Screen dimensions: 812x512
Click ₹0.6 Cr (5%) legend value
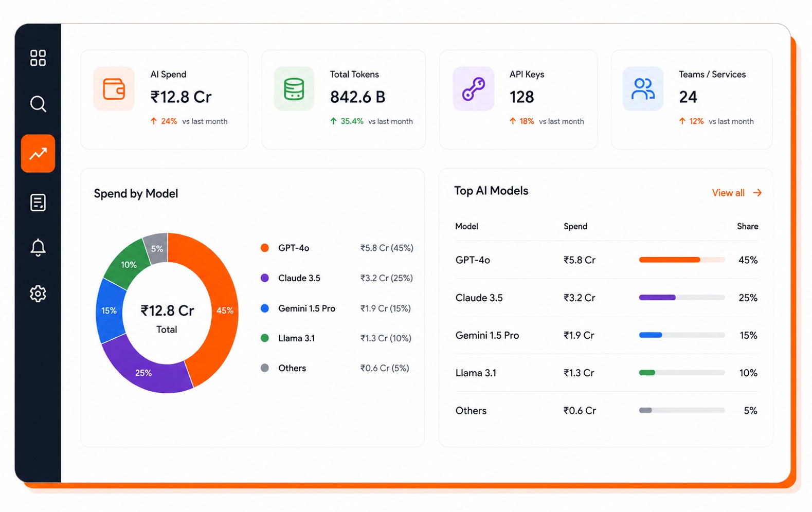point(385,368)
